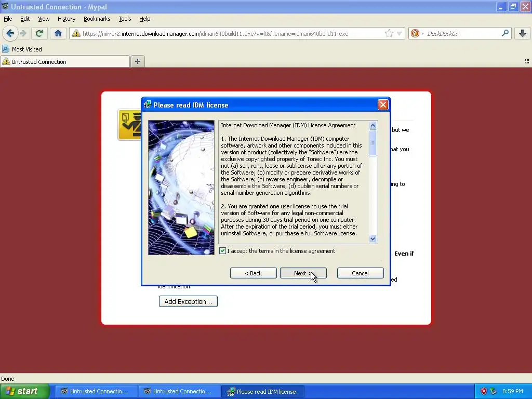The height and width of the screenshot is (399, 532).
Task: Open the Tools menu
Action: (125, 19)
